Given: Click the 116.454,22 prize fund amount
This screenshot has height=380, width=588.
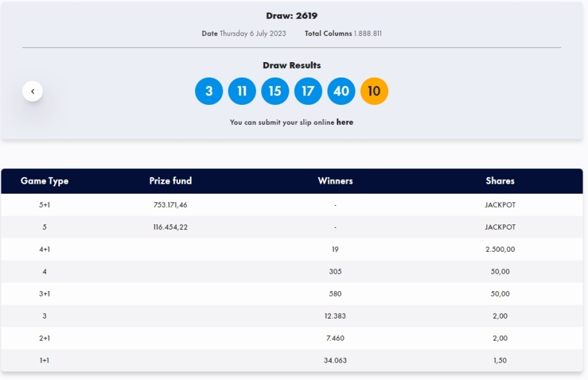Looking at the screenshot, I should pos(170,227).
